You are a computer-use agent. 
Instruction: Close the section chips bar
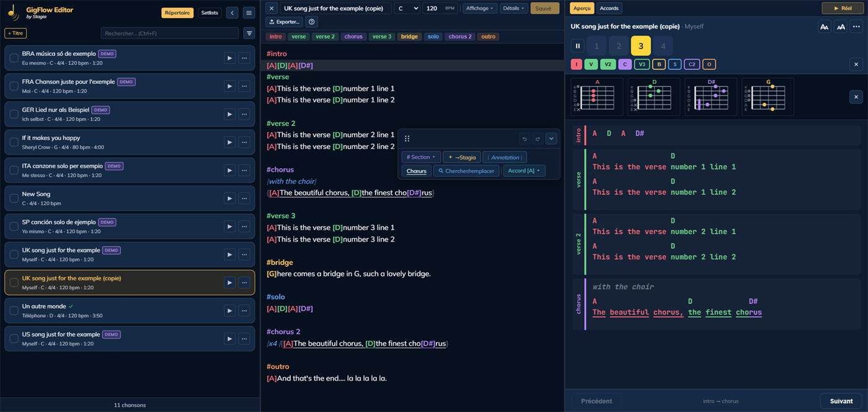pos(856,64)
